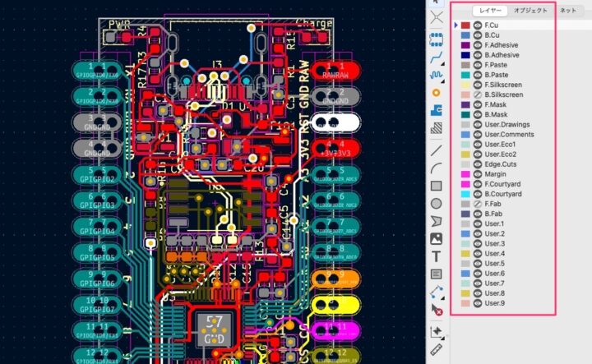Select the Draw Polygon tool
Viewport: 592px width, 364px height.
[x=437, y=220]
